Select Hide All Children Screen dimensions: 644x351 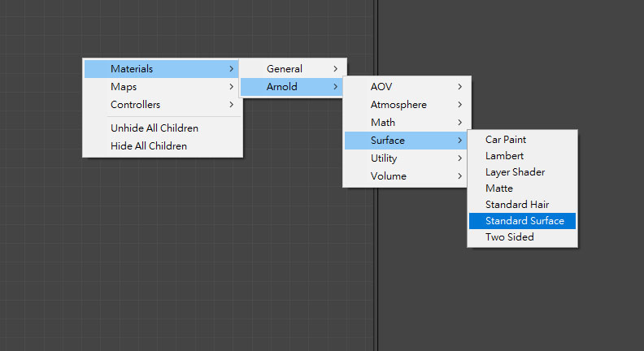(149, 146)
